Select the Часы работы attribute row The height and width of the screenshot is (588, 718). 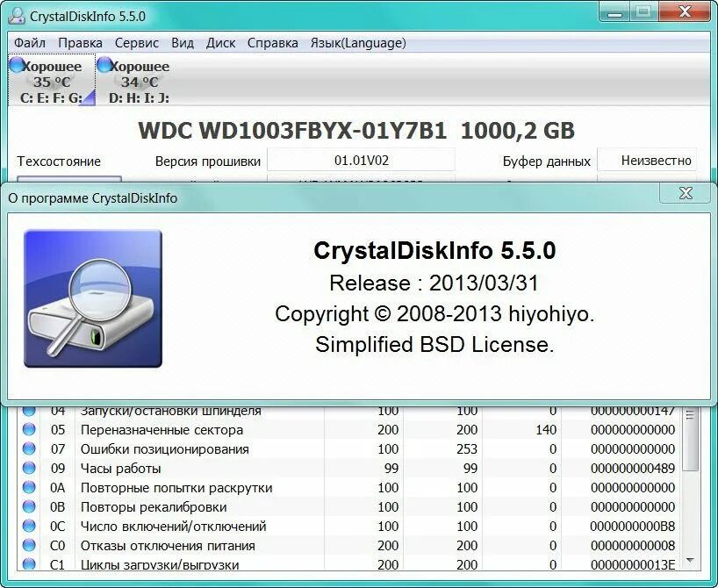(349, 468)
